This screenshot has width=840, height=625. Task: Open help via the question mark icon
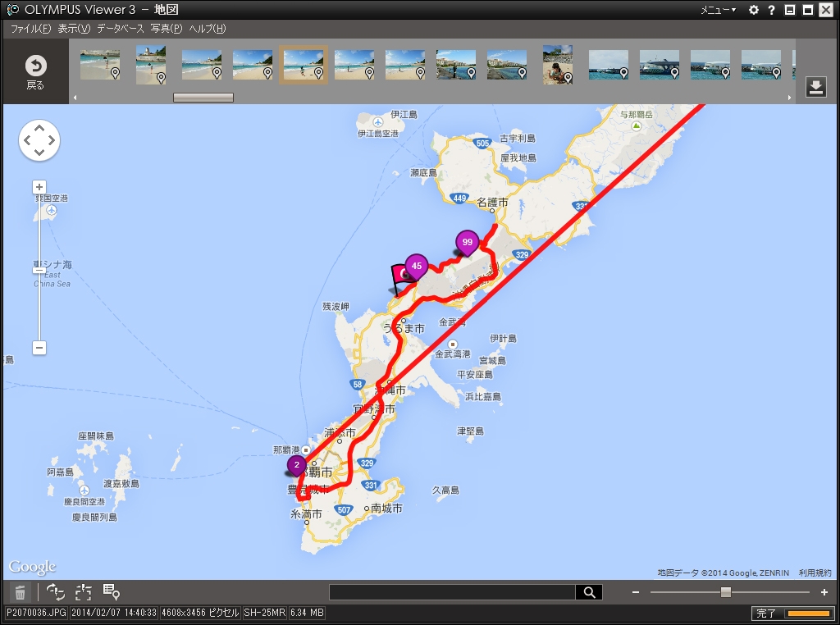click(771, 10)
